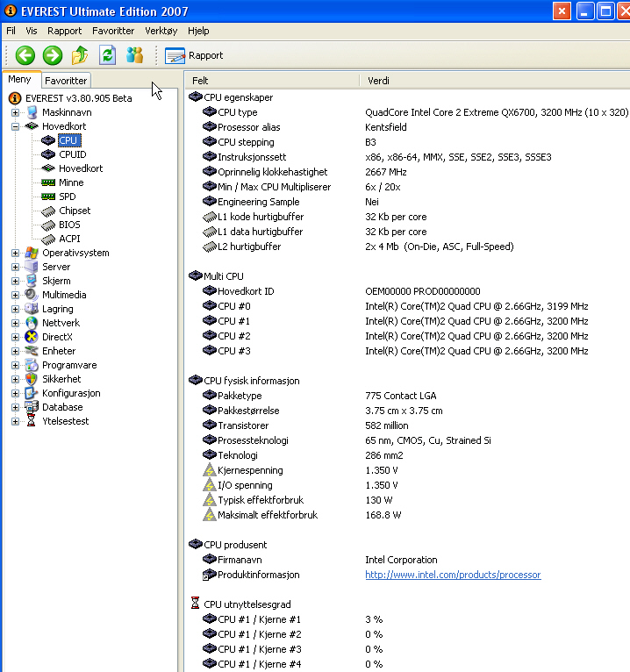Select the CPU #1 / Kjerne #1 row
Image resolution: width=630 pixels, height=672 pixels.
pos(292,619)
